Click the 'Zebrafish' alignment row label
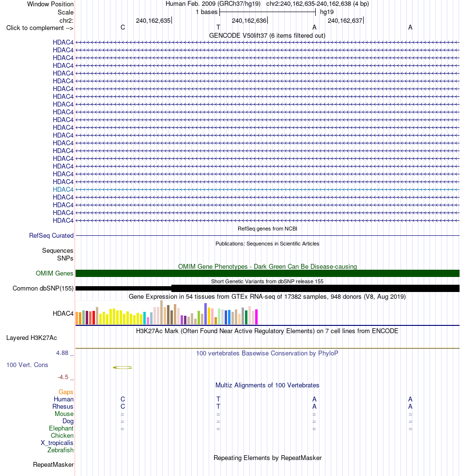Screen dimensions: 460x476 (x=61, y=450)
